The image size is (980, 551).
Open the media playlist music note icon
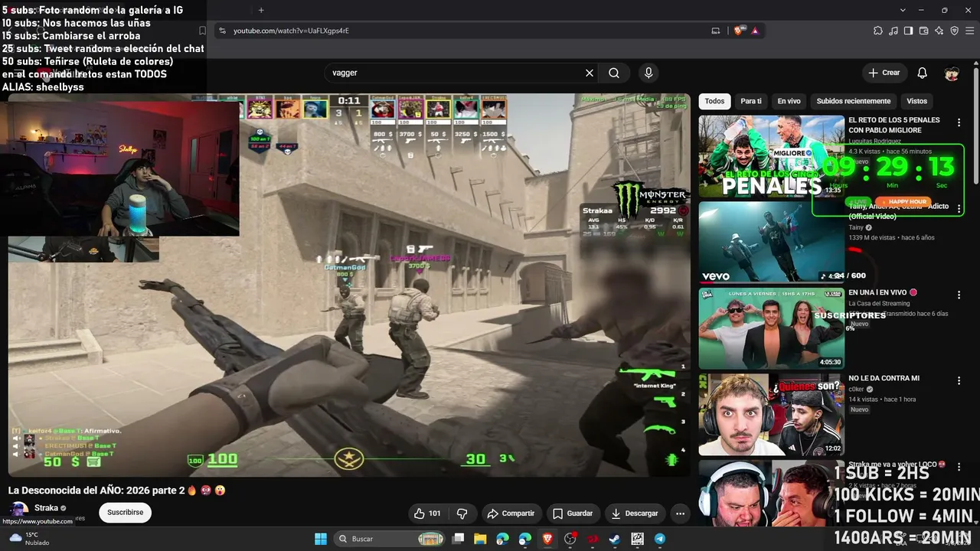click(893, 31)
